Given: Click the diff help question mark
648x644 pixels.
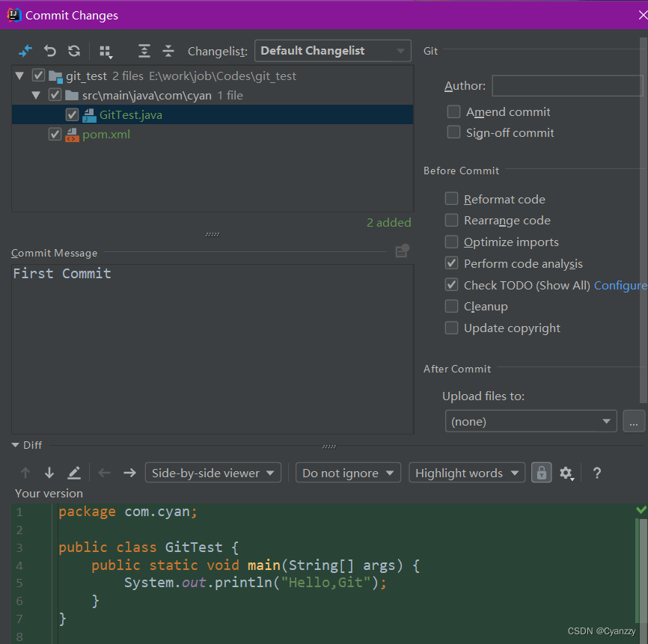Looking at the screenshot, I should (x=597, y=473).
